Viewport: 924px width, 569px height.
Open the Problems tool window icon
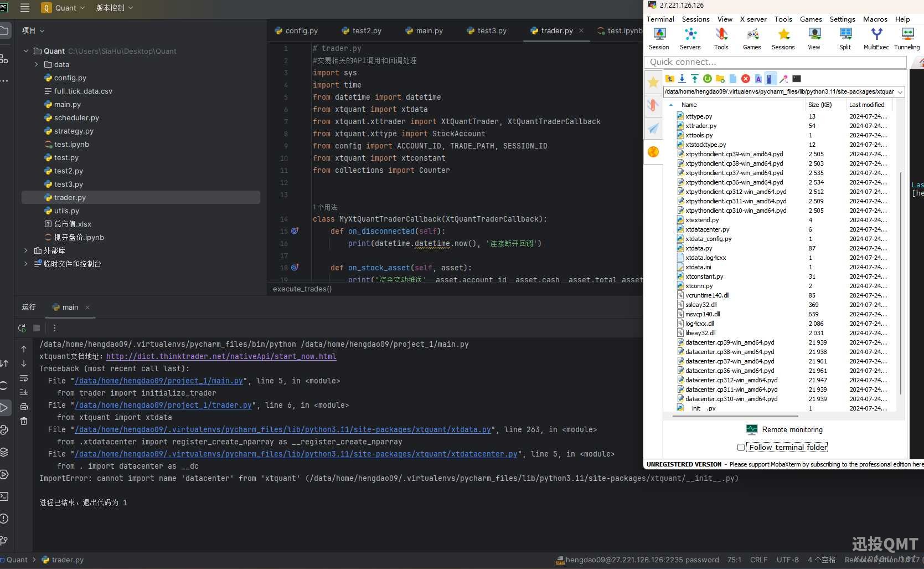pyautogui.click(x=4, y=519)
